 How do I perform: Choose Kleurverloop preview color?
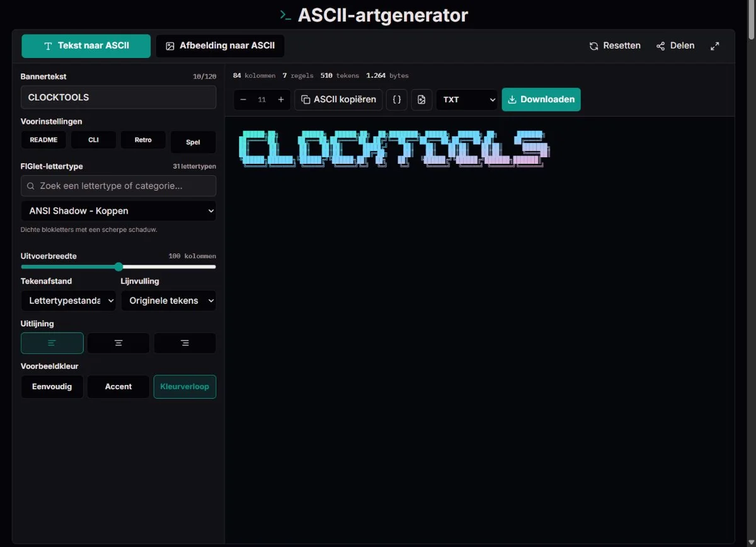pyautogui.click(x=185, y=387)
